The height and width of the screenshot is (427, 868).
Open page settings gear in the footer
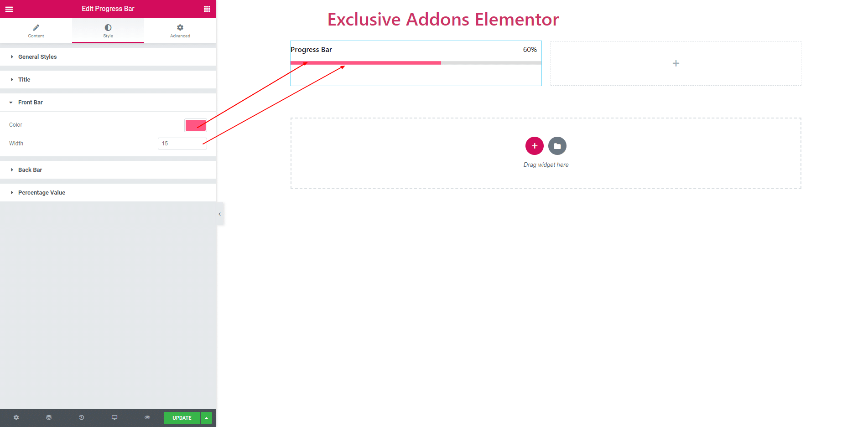tap(16, 417)
